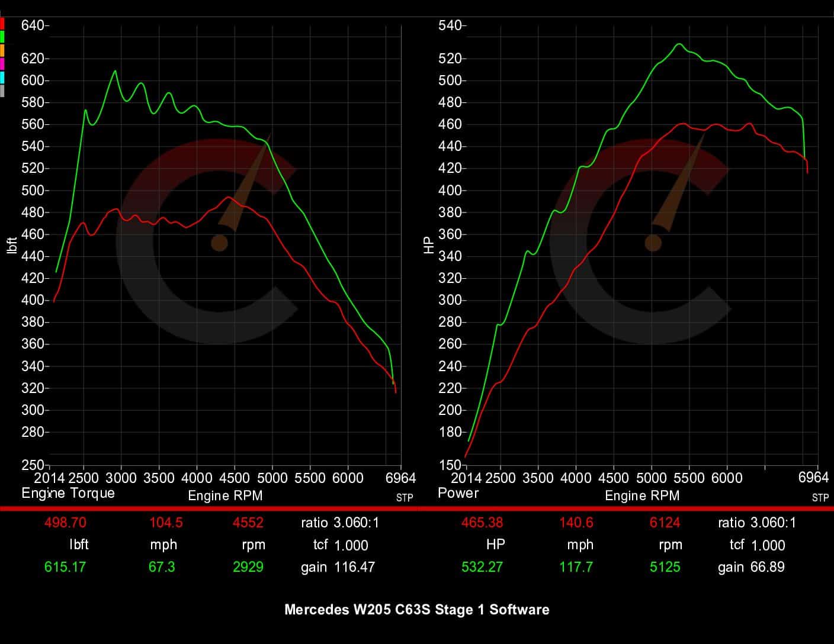
Task: Click the green 2929 rpm peak value
Action: [x=248, y=567]
